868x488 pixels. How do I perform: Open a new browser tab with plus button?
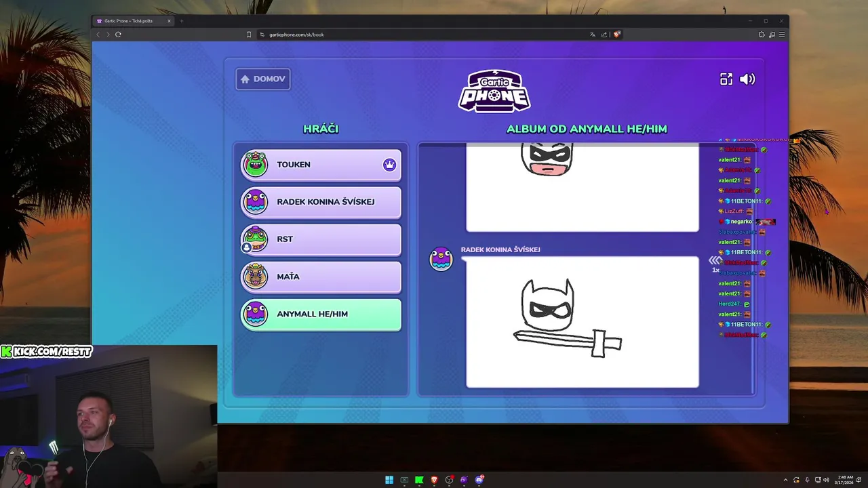(x=181, y=21)
